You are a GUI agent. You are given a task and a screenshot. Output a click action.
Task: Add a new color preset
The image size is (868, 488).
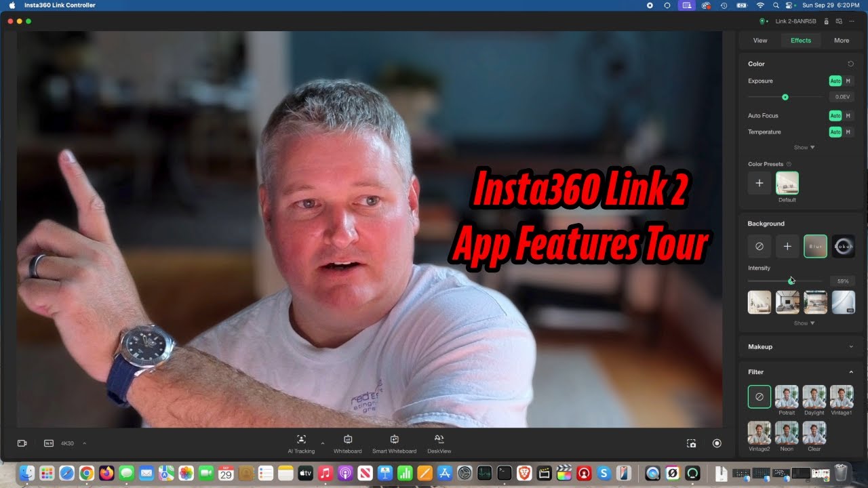pos(759,183)
